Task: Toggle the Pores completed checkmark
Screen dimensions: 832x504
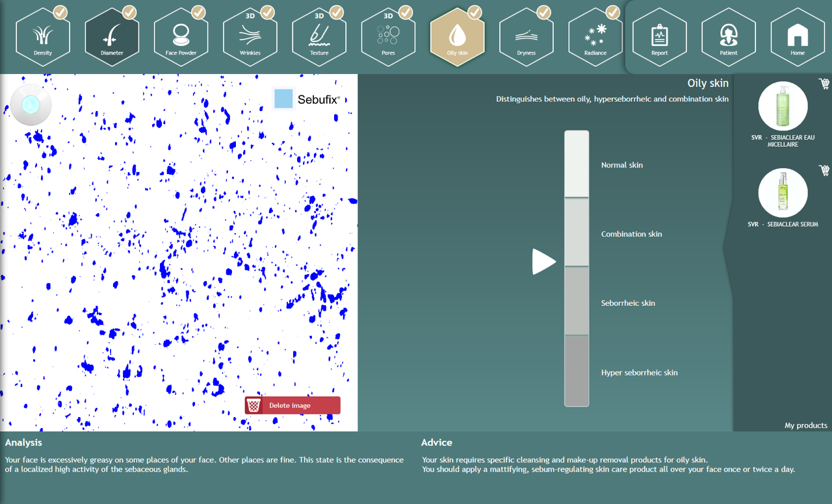Action: [405, 12]
